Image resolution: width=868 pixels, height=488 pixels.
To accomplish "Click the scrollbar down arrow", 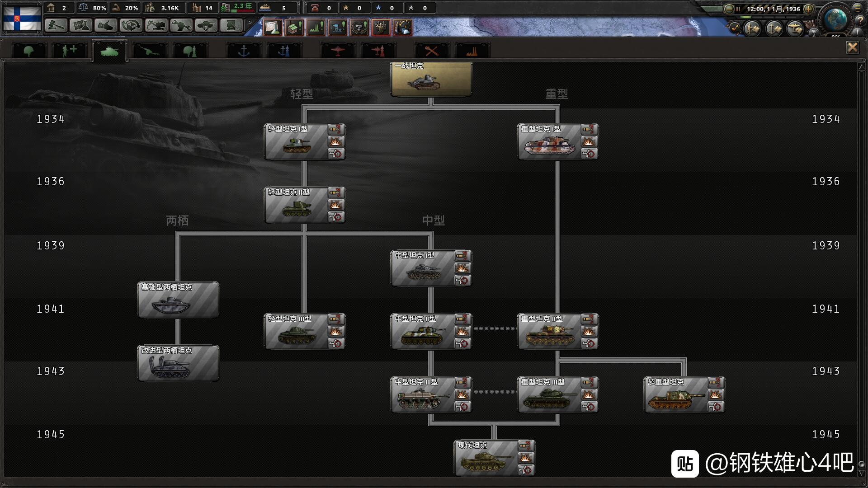I will click(861, 473).
